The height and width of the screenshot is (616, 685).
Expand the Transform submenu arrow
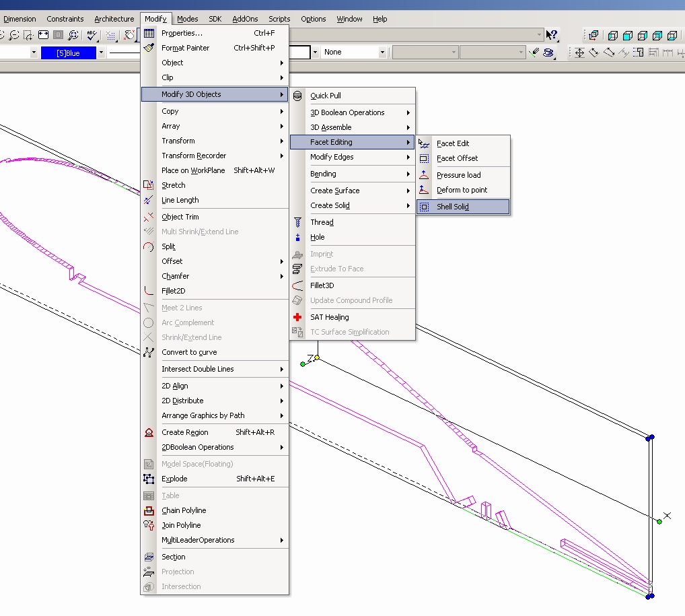(x=282, y=141)
